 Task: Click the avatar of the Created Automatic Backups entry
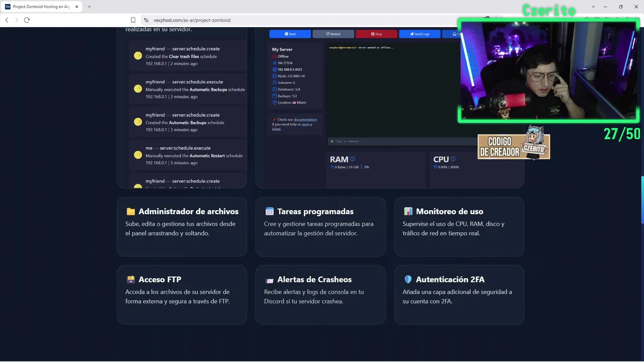pyautogui.click(x=138, y=122)
